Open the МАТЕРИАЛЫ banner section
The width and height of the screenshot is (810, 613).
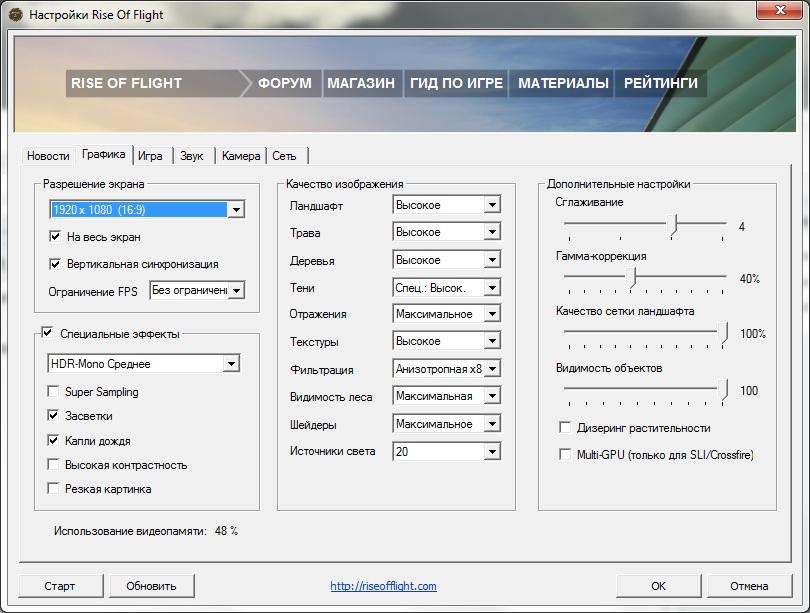coord(563,83)
